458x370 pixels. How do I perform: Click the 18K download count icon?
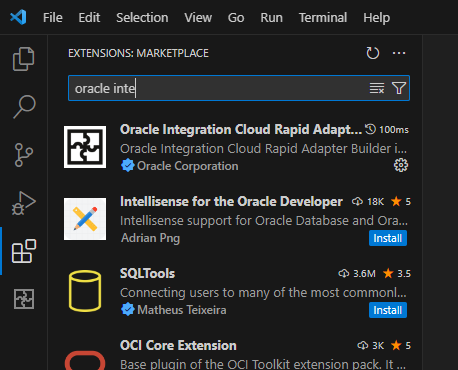(x=358, y=201)
